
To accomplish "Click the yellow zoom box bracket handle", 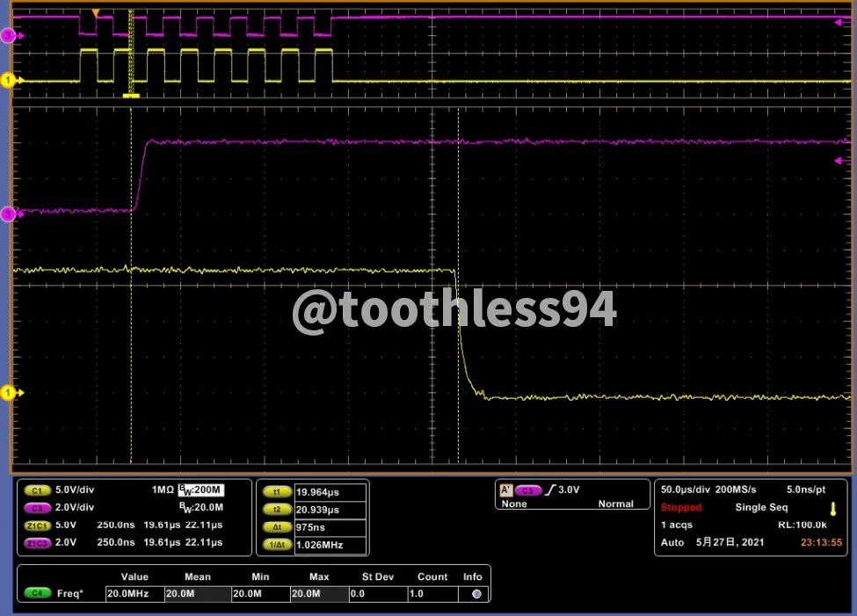I will (131, 96).
